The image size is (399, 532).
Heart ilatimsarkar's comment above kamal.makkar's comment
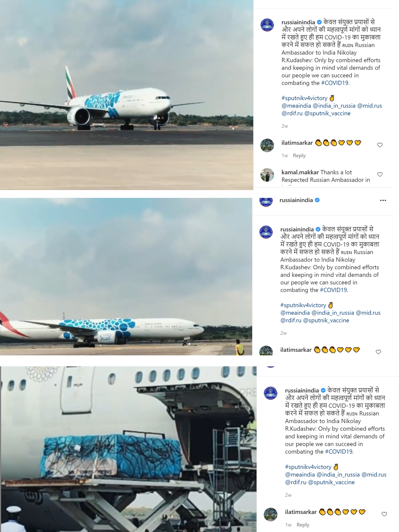pyautogui.click(x=380, y=145)
